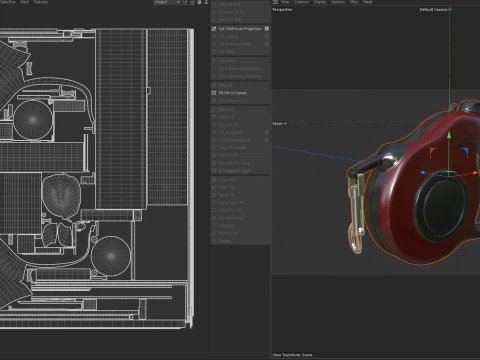Click the icon beside Default Camera
Image resolution: width=480 pixels, height=360 pixels.
[450, 10]
